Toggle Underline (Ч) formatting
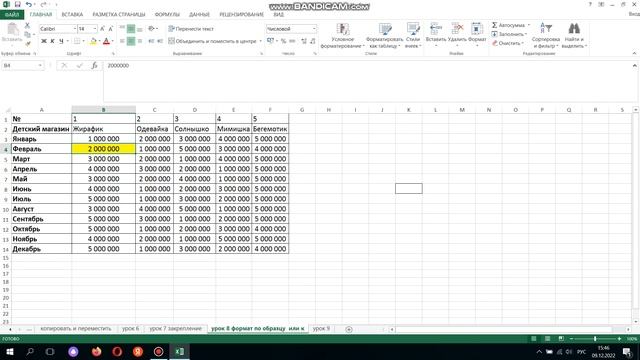The image size is (640, 360). (x=61, y=41)
